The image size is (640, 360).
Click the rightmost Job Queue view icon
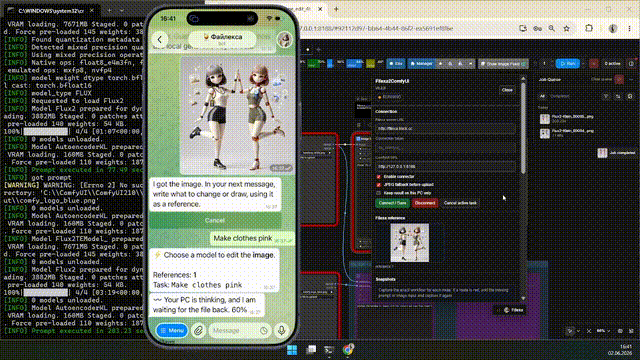[630, 96]
